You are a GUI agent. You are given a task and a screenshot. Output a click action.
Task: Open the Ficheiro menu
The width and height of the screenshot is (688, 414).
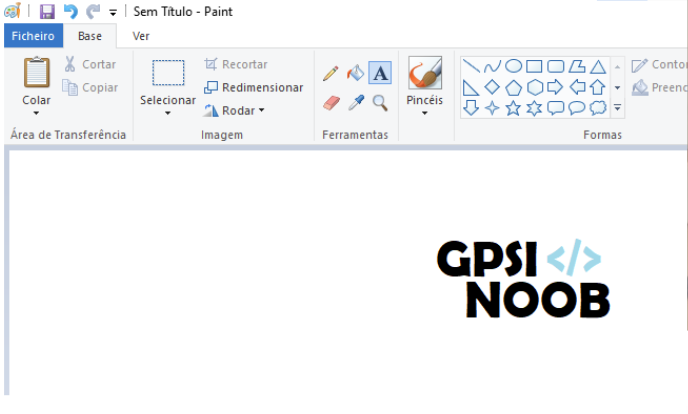33,36
